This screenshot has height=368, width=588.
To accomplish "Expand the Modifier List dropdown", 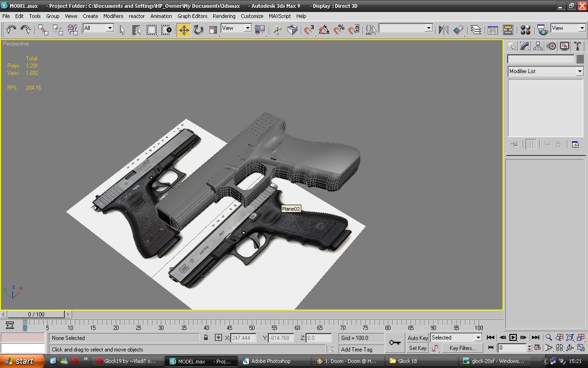I will (545, 71).
